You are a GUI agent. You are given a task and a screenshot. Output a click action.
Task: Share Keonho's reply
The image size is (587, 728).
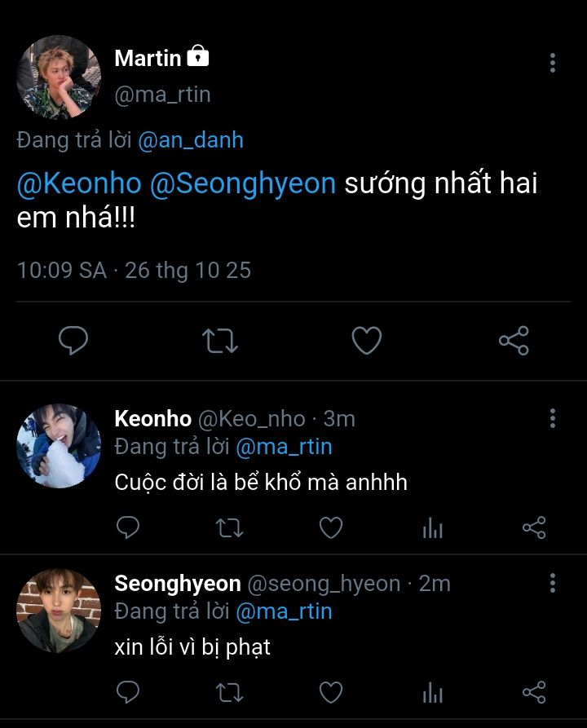click(534, 528)
